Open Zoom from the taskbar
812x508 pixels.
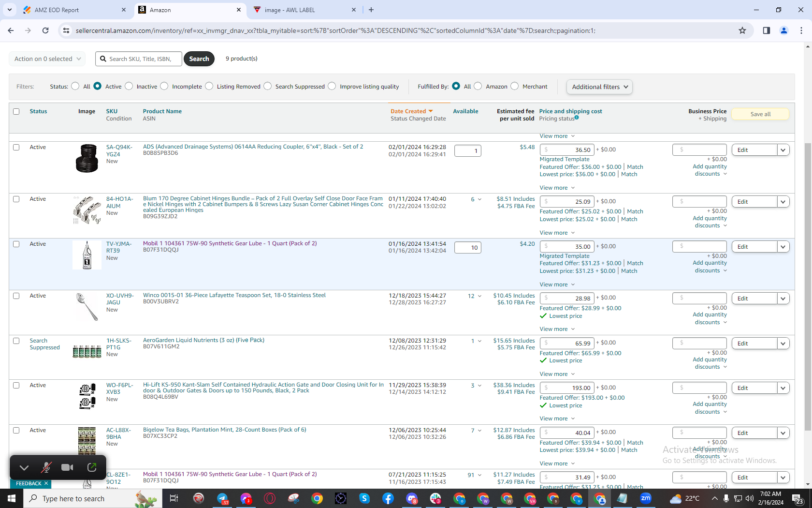[646, 498]
